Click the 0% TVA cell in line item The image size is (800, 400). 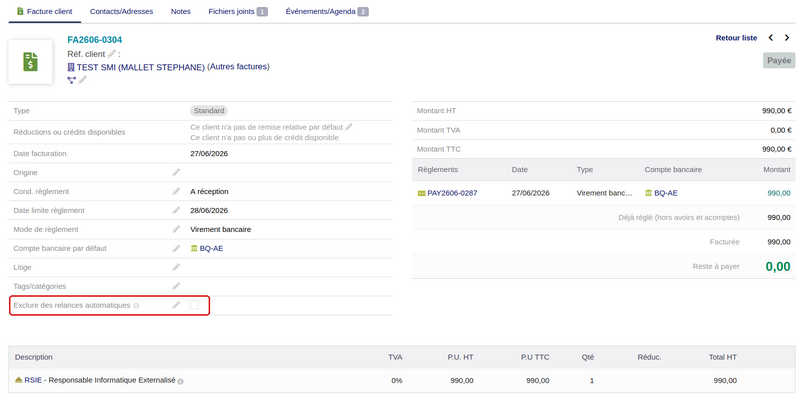pos(396,380)
